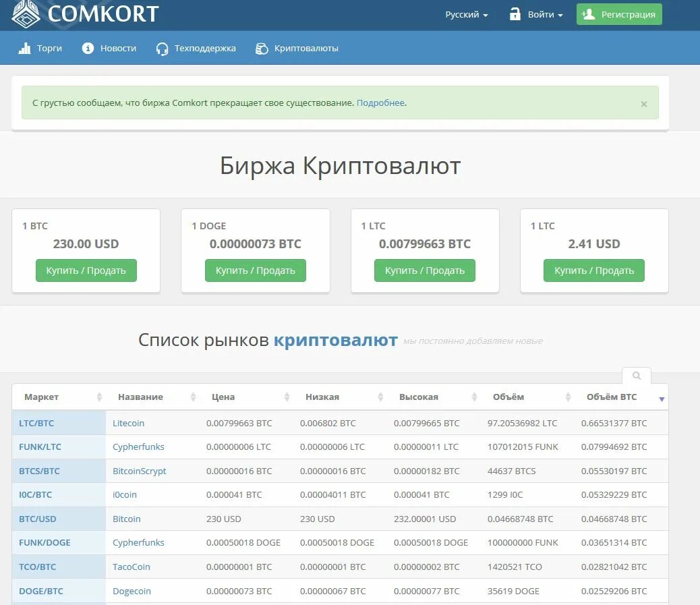
Task: Sort the table by Объём column
Action: [527, 397]
